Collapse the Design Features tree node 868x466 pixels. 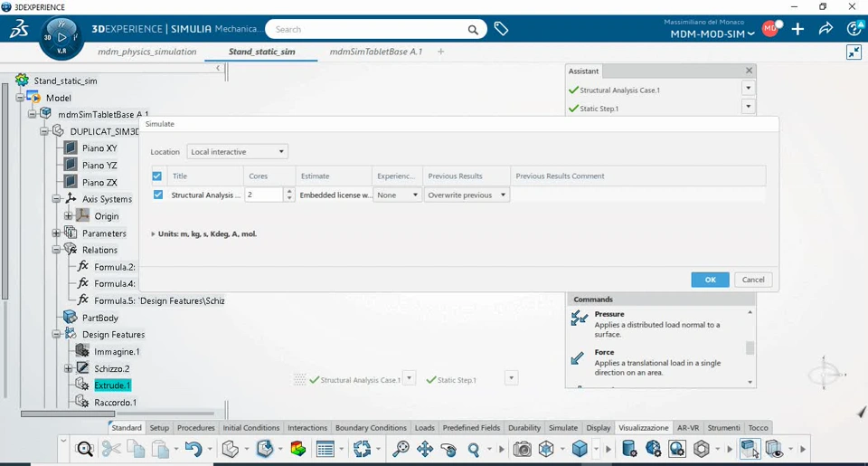[56, 335]
